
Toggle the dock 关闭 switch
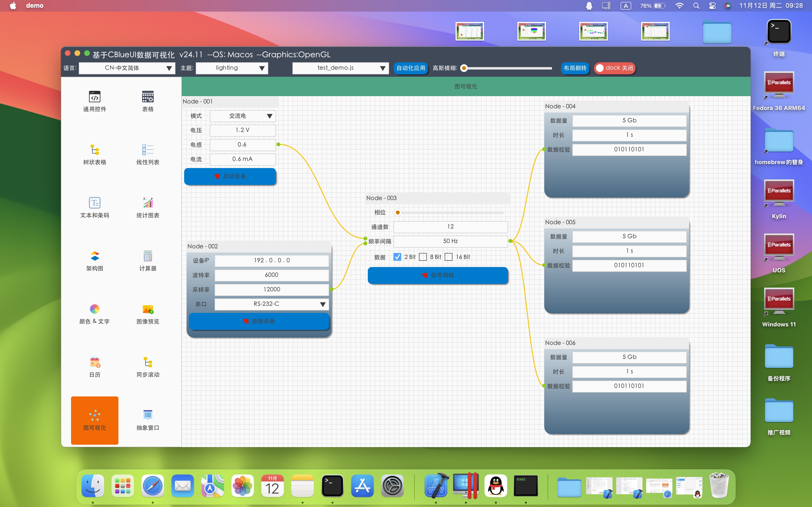[615, 68]
